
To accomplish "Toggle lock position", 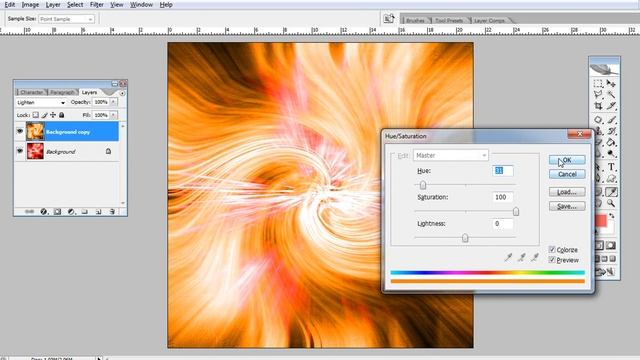I will point(53,115).
